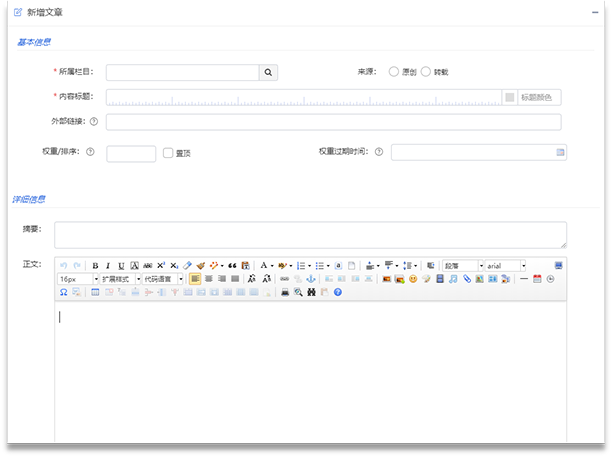Insert a horizontal rule line
Image resolution: width=612 pixels, height=457 pixels.
click(524, 279)
